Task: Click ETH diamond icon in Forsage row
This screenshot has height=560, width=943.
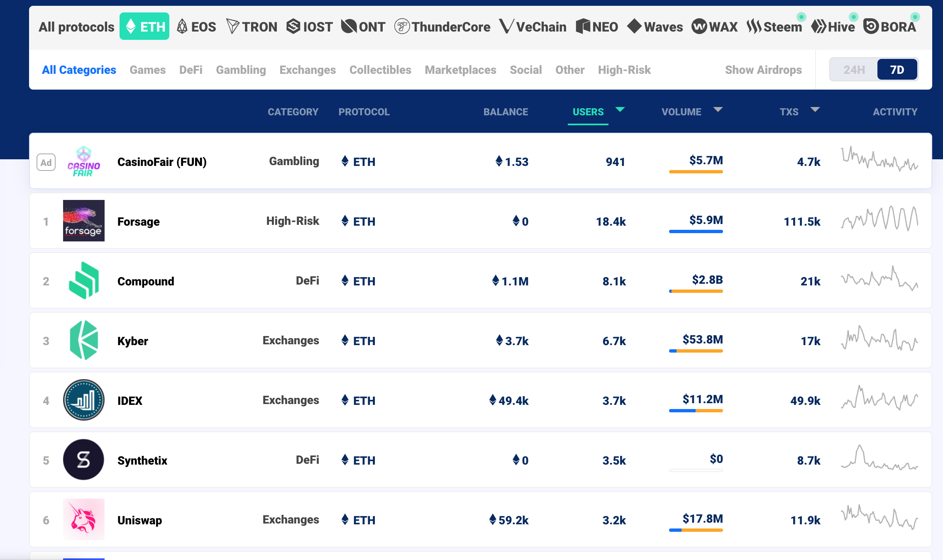Action: 345,221
